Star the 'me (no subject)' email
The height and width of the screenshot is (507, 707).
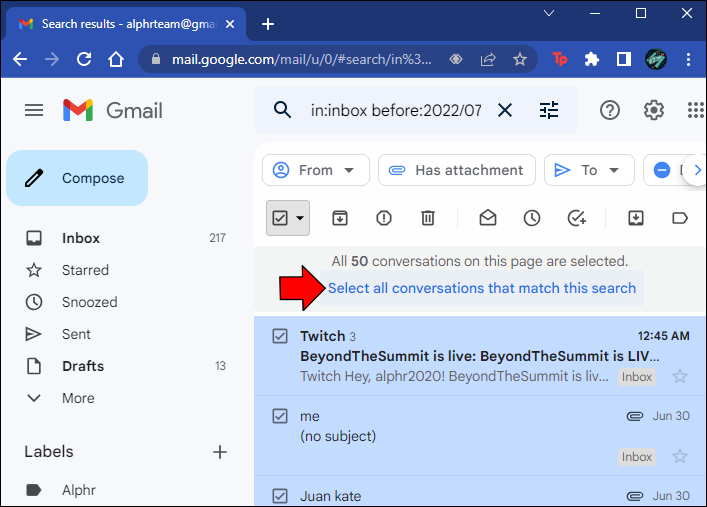[x=679, y=456]
